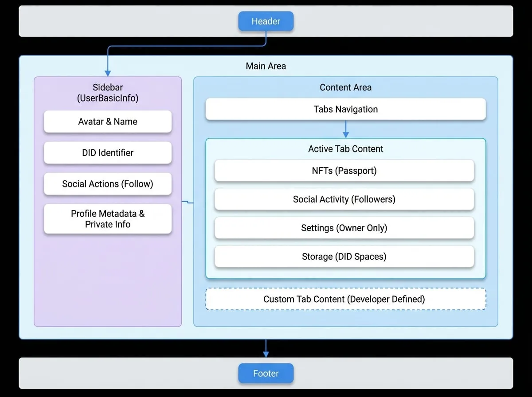Click the Sidebar (UserBasicInfo) title

tap(108, 93)
